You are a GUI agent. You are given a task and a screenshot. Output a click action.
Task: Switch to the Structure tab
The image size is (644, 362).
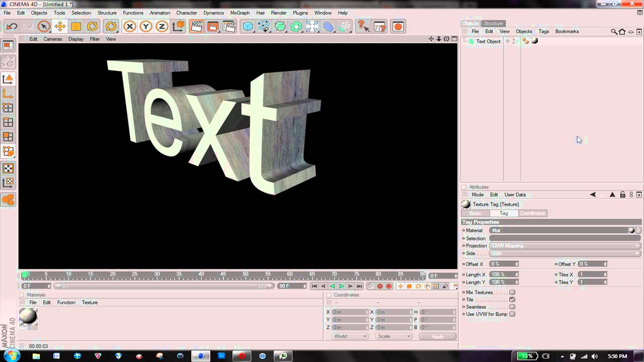point(493,23)
